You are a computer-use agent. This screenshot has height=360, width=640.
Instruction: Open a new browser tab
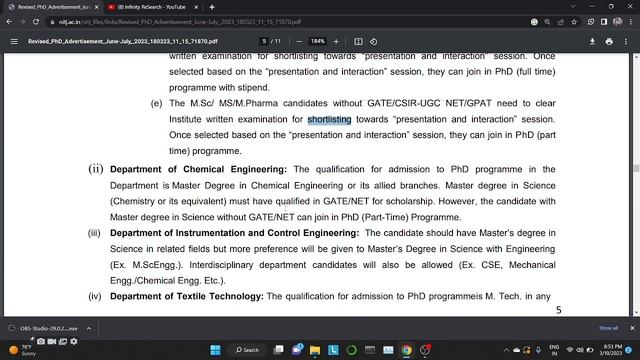pyautogui.click(x=212, y=7)
